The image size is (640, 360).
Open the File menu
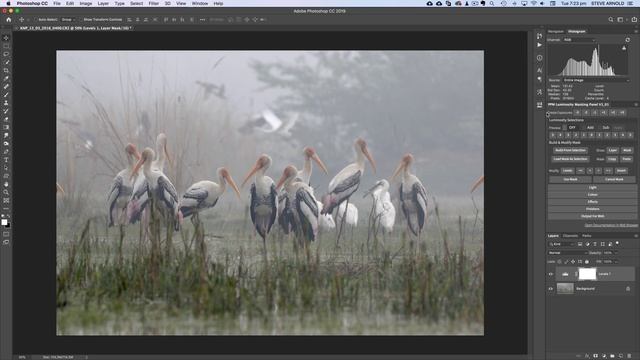(57, 3)
